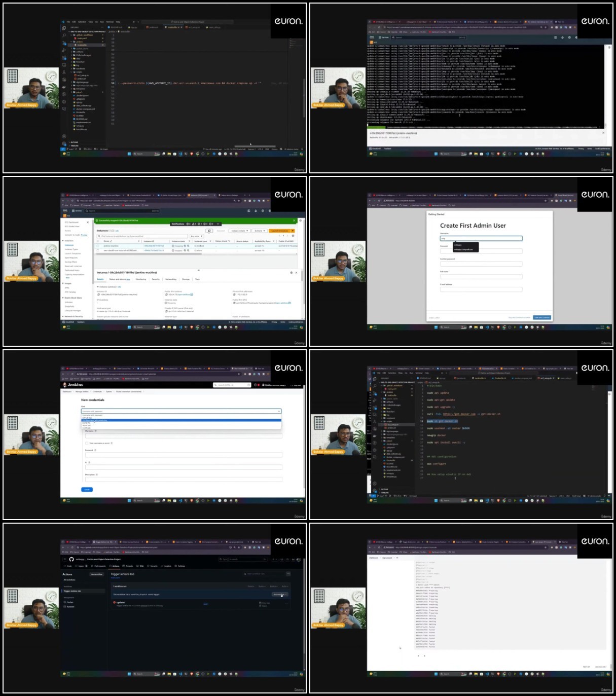Viewport: 616px width, 696px height.
Task: Click the Save and Continue button
Action: click(x=542, y=317)
